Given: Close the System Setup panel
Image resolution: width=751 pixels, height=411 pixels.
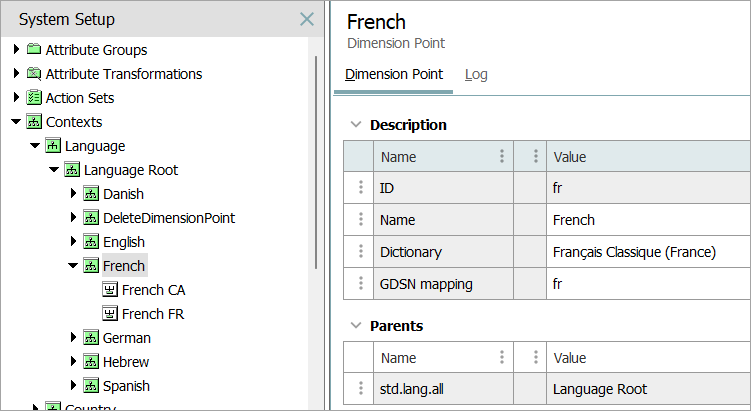Looking at the screenshot, I should (307, 19).
